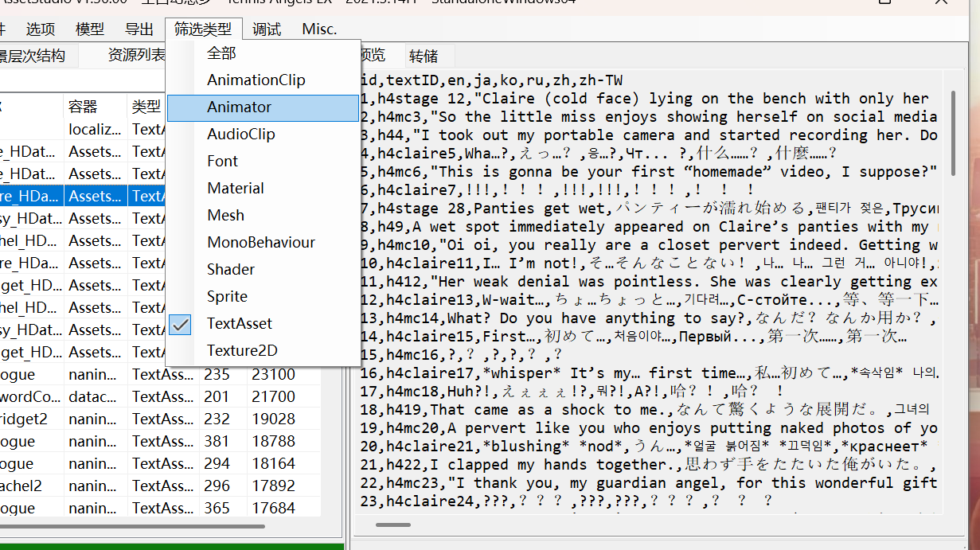Filter assets by Sprite
The width and height of the screenshot is (980, 550).
[264, 297]
